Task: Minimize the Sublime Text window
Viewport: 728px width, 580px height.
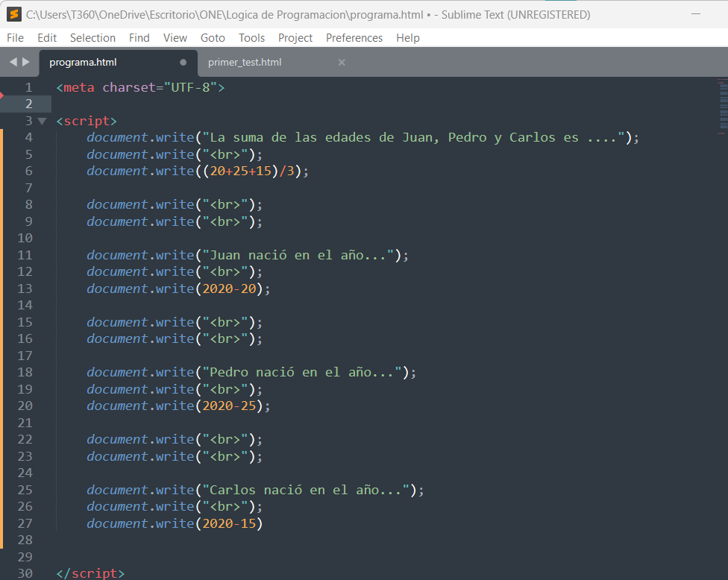Action: click(695, 14)
